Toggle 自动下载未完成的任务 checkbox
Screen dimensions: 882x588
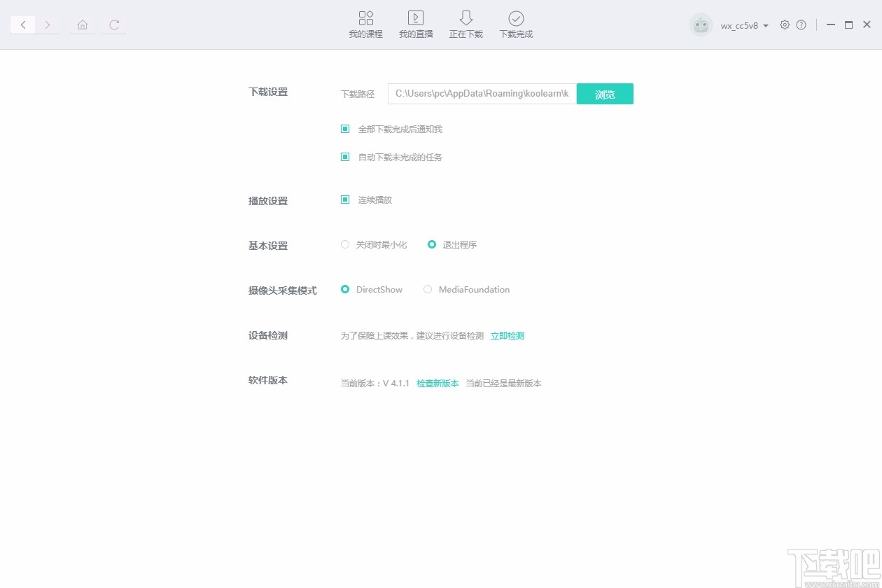click(344, 157)
